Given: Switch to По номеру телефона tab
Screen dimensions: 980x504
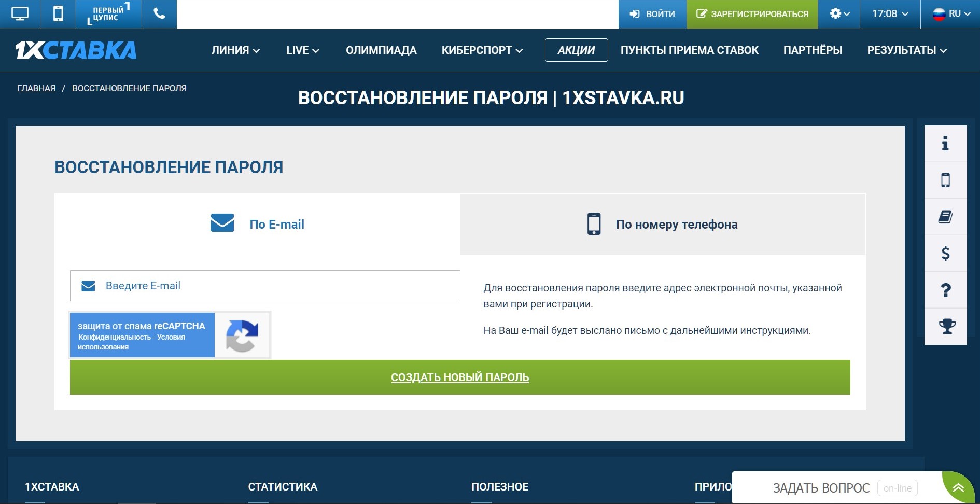Looking at the screenshot, I should (663, 224).
